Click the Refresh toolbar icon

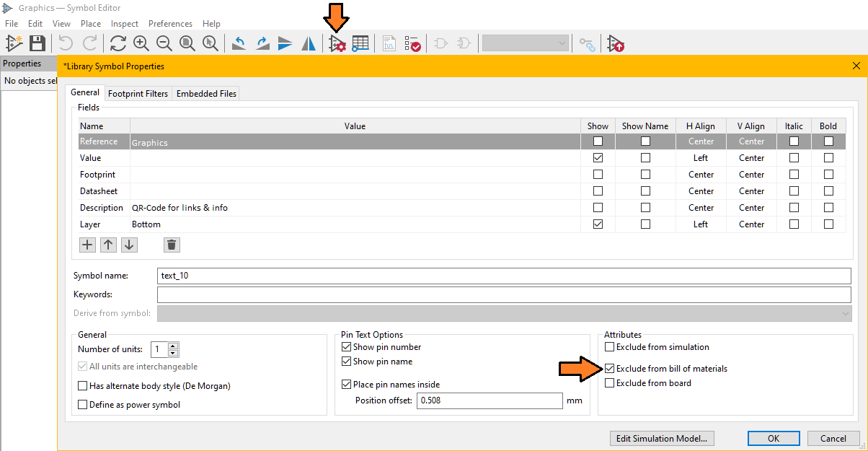point(118,43)
